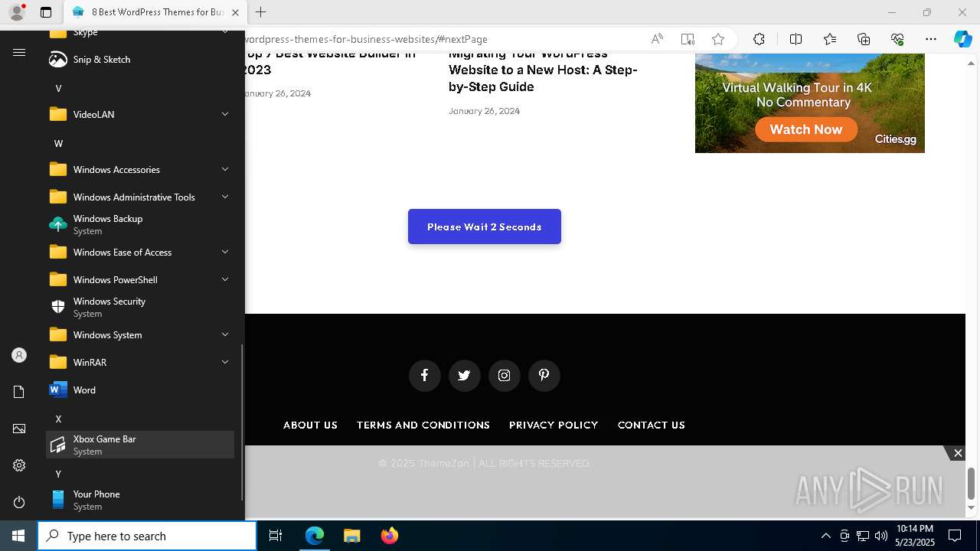
Task: Open Copilot sidebar in Edge
Action: 962,39
